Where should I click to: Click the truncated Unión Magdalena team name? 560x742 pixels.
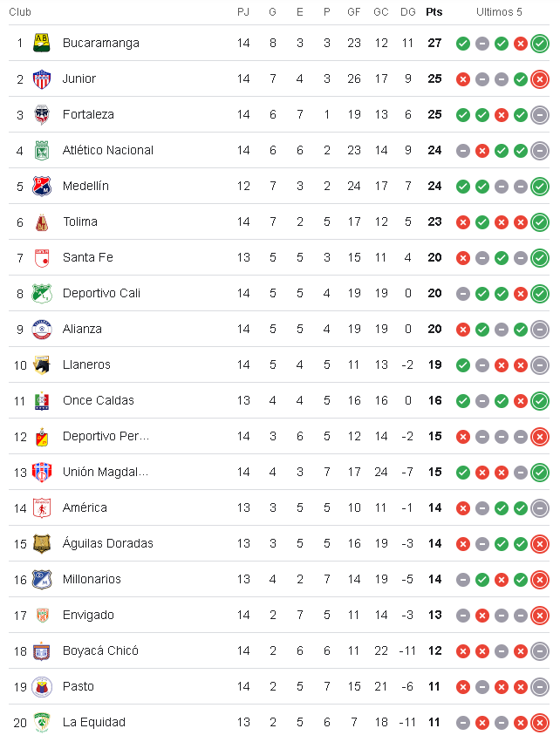(106, 472)
